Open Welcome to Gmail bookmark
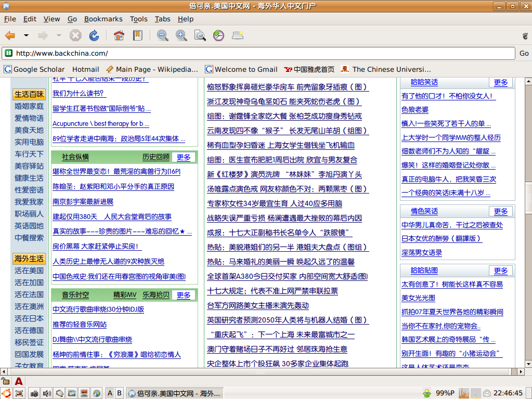Viewport: 532px width, 399px height. [241, 69]
